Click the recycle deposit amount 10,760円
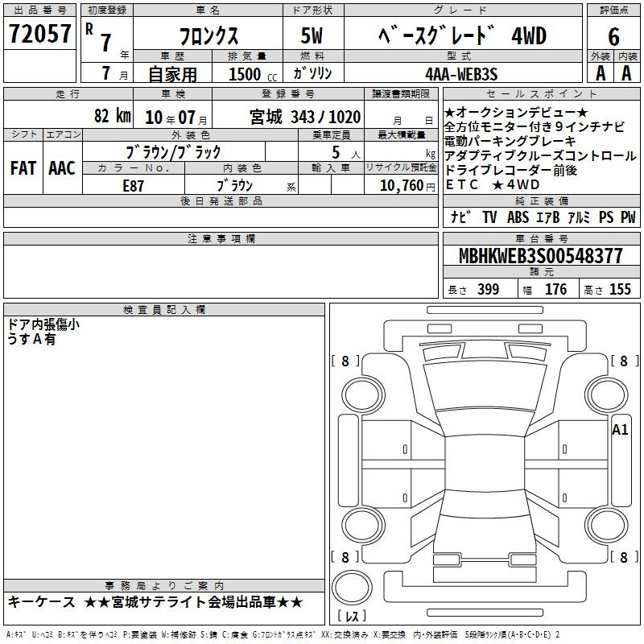Screen dimensions: 644x644 (x=400, y=185)
